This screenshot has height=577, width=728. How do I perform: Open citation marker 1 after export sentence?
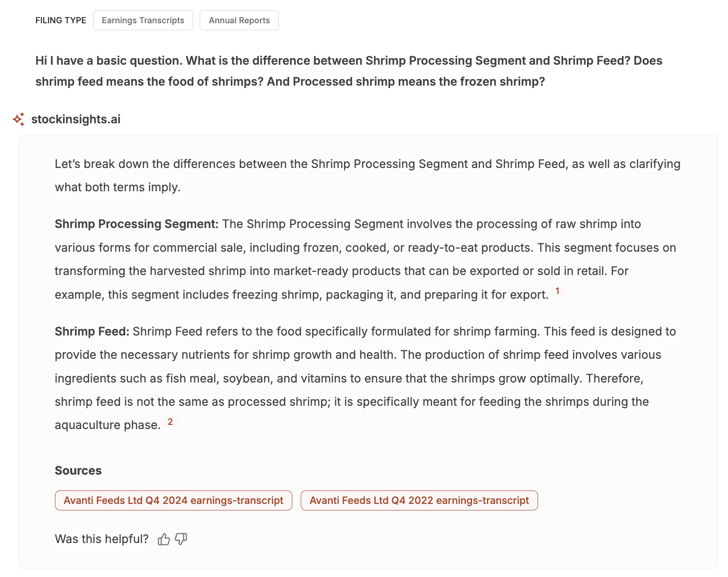[557, 291]
